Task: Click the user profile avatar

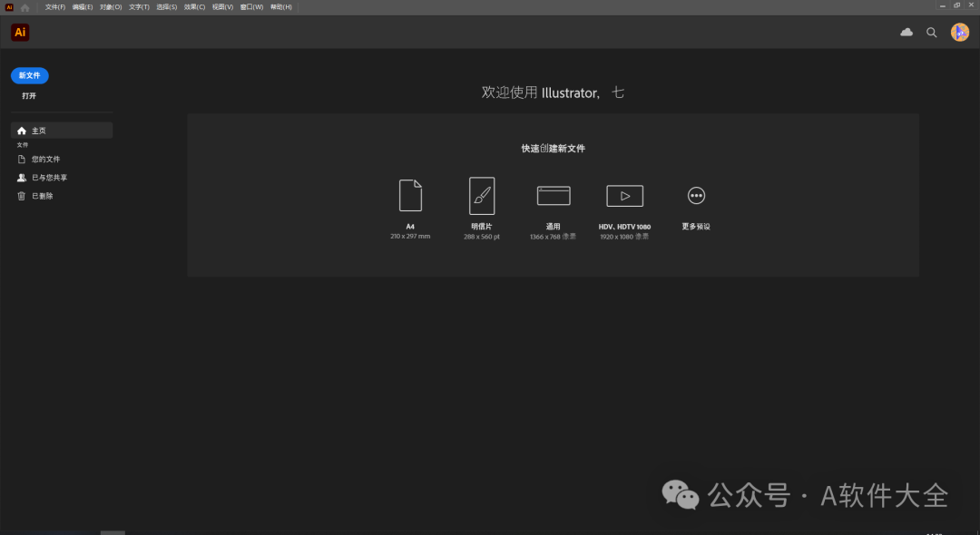Action: tap(959, 32)
